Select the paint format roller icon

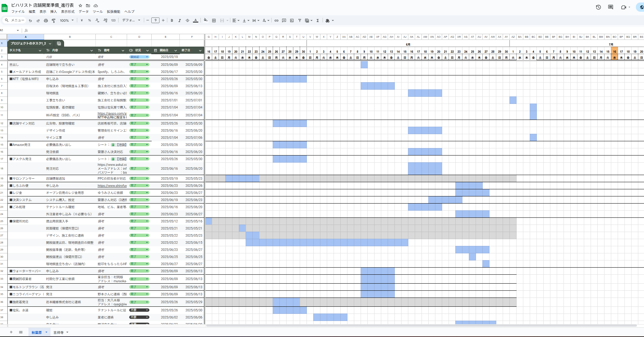click(53, 21)
